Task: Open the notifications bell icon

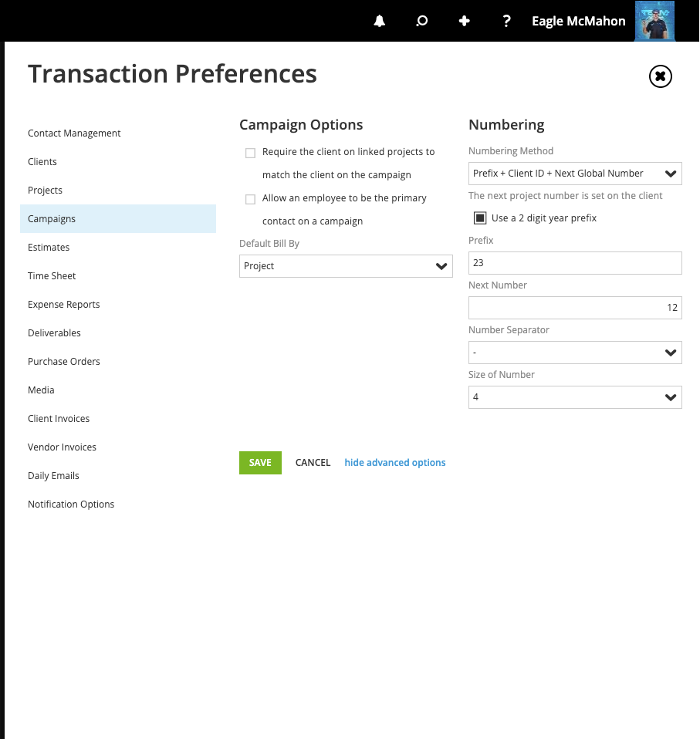Action: [x=380, y=21]
